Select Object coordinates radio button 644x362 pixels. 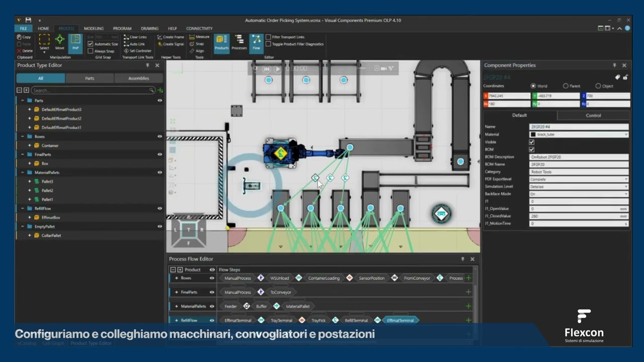point(598,86)
